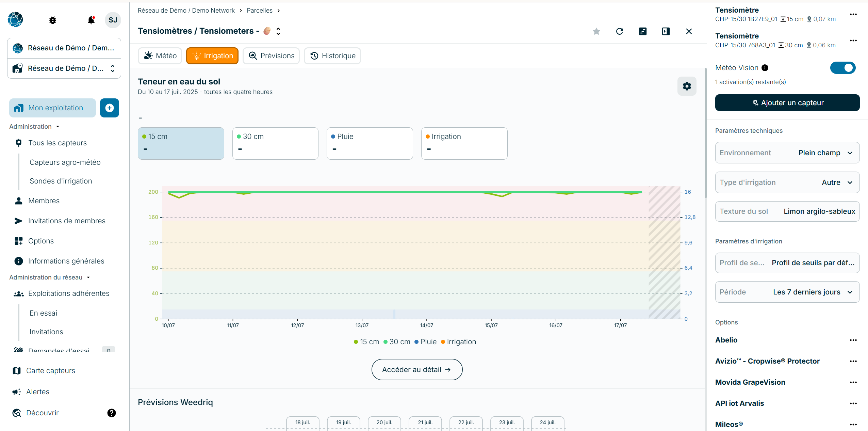Open Movida GrapeVision menu dots
Viewport: 868px width, 431px height.
pyautogui.click(x=853, y=382)
